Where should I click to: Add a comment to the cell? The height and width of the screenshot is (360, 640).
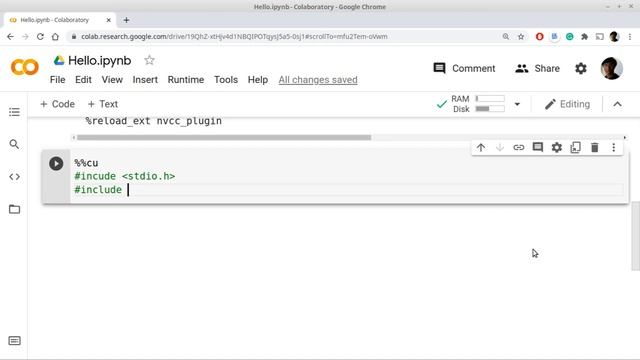point(538,148)
